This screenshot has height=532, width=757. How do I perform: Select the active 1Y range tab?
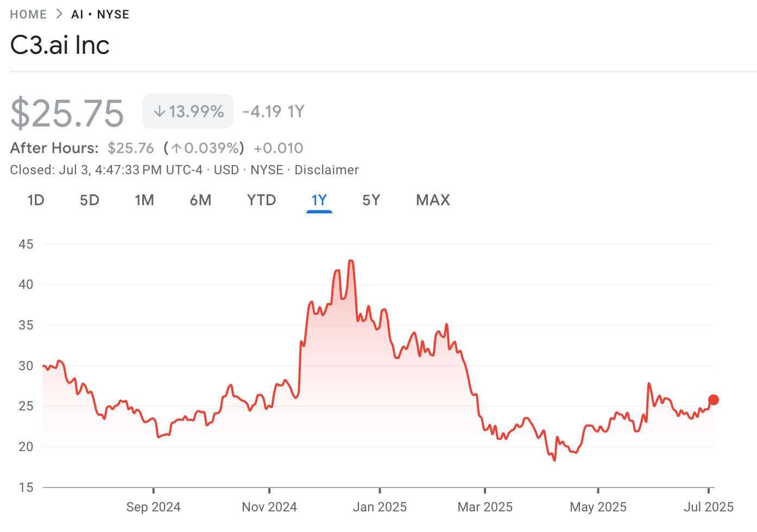(319, 200)
